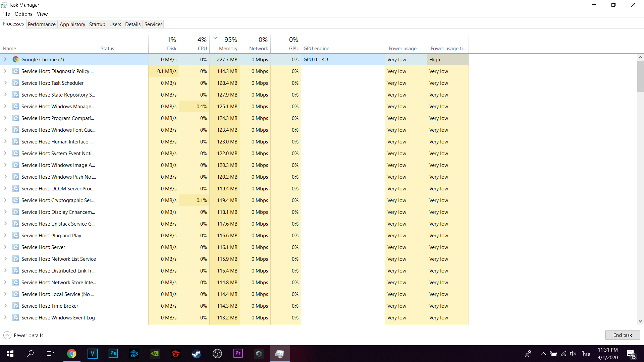Open Photoshop from the taskbar
This screenshot has height=362, width=644.
[x=113, y=353]
